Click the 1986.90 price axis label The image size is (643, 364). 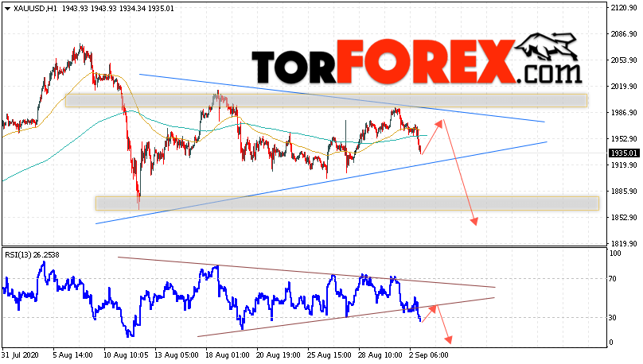pos(624,113)
